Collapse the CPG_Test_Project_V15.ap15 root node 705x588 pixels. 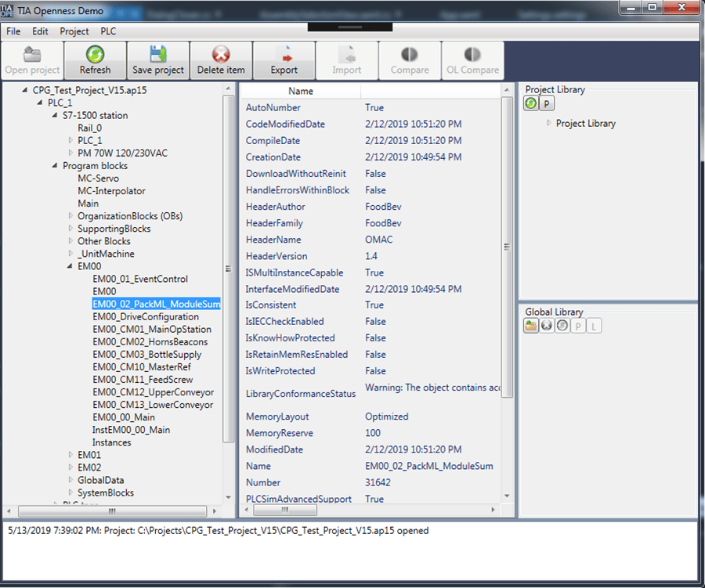click(25, 90)
